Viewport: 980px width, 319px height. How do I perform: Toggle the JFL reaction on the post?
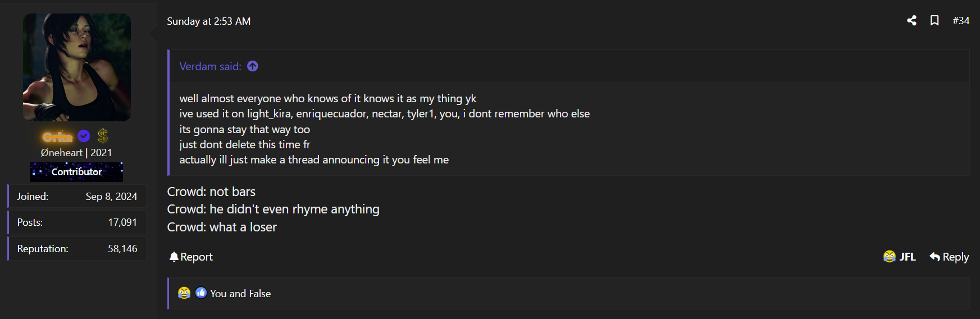[899, 257]
